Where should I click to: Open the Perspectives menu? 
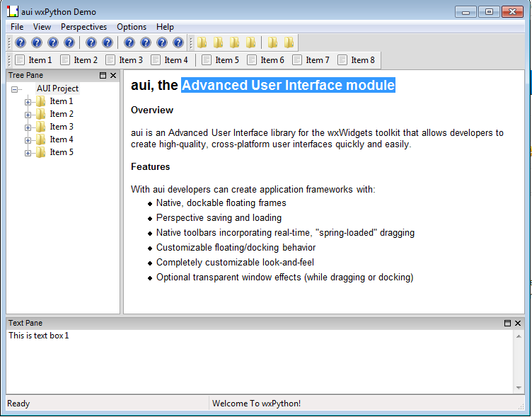pos(83,27)
